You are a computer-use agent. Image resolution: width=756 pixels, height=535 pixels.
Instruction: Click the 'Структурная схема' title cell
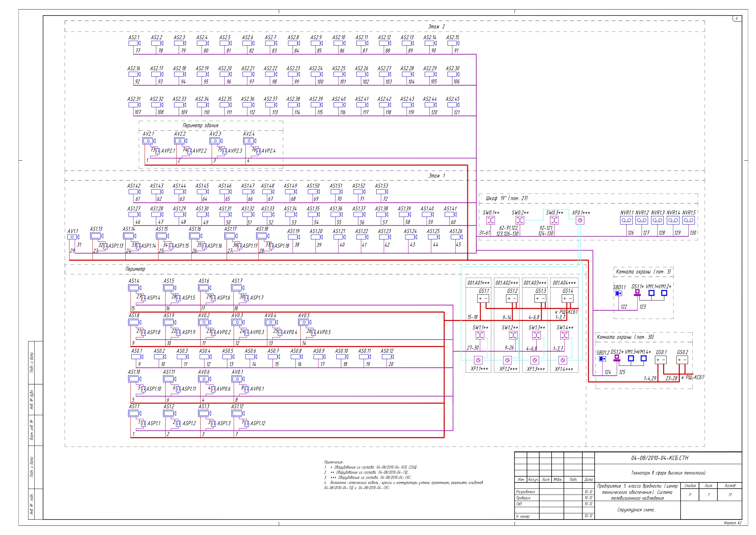coord(636,510)
